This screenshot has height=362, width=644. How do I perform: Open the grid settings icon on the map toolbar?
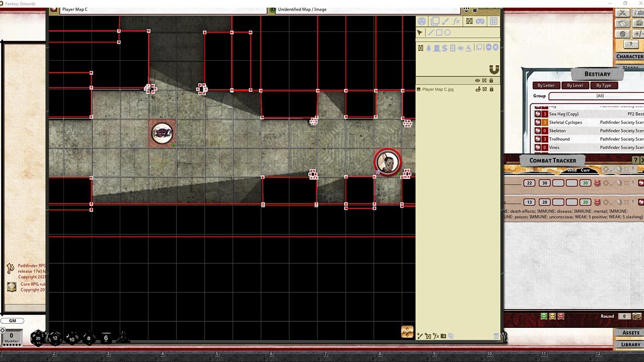(494, 21)
